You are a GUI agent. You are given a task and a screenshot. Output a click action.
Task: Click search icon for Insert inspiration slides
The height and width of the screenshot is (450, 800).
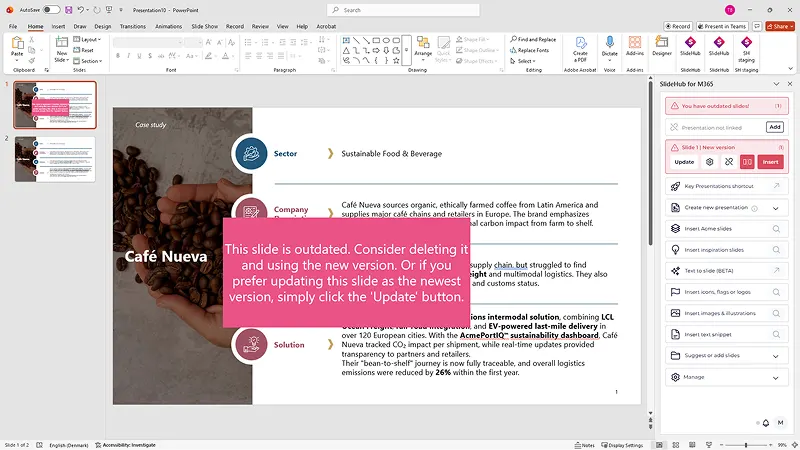coord(776,250)
